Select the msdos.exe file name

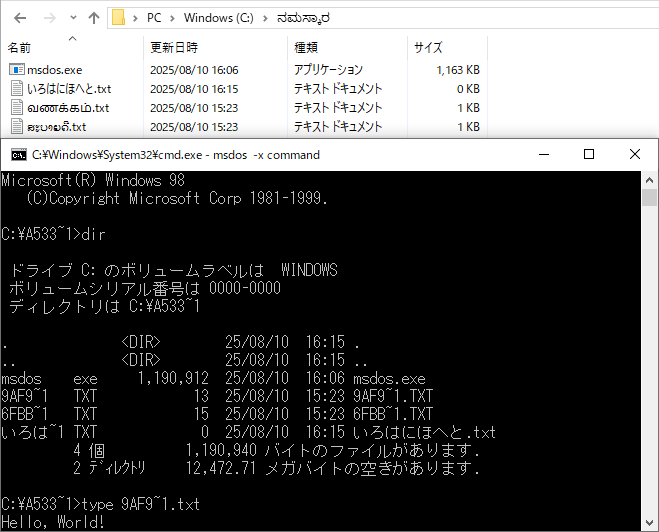click(55, 70)
